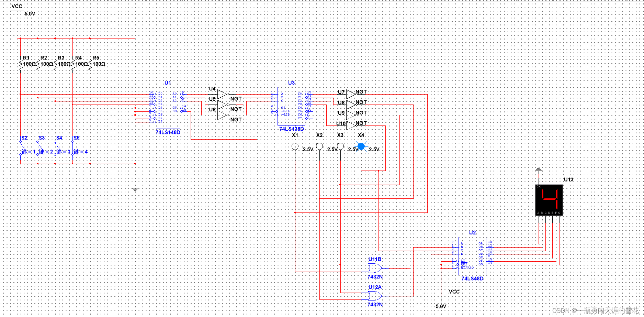Select the U7 NOT gate
Image resolution: width=644 pixels, height=317 pixels.
352,94
